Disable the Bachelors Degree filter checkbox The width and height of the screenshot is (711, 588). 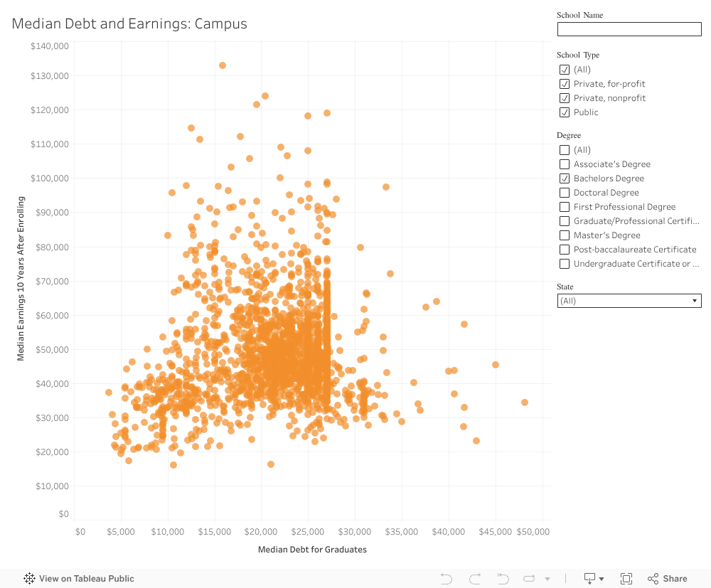pos(564,178)
